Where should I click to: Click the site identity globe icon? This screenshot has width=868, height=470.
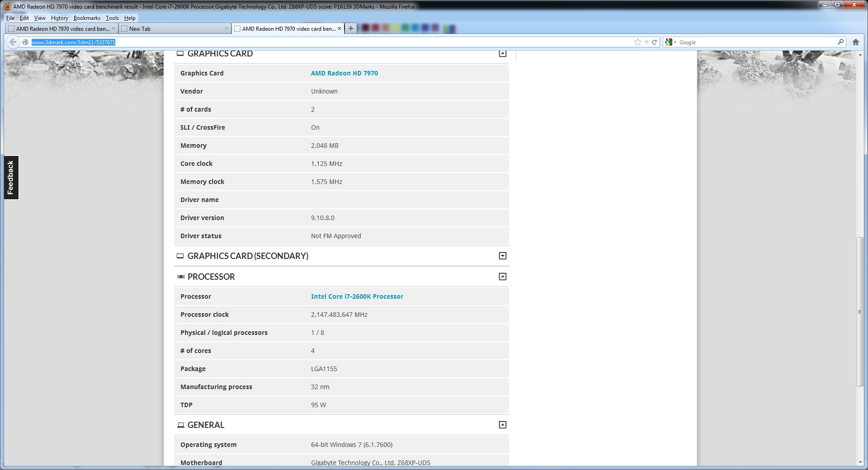(x=25, y=42)
